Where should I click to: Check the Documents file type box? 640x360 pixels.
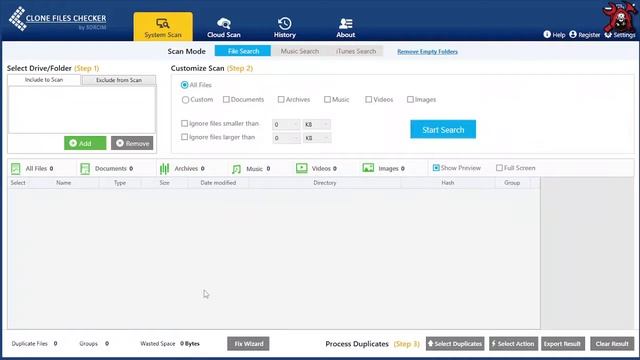[x=226, y=99]
